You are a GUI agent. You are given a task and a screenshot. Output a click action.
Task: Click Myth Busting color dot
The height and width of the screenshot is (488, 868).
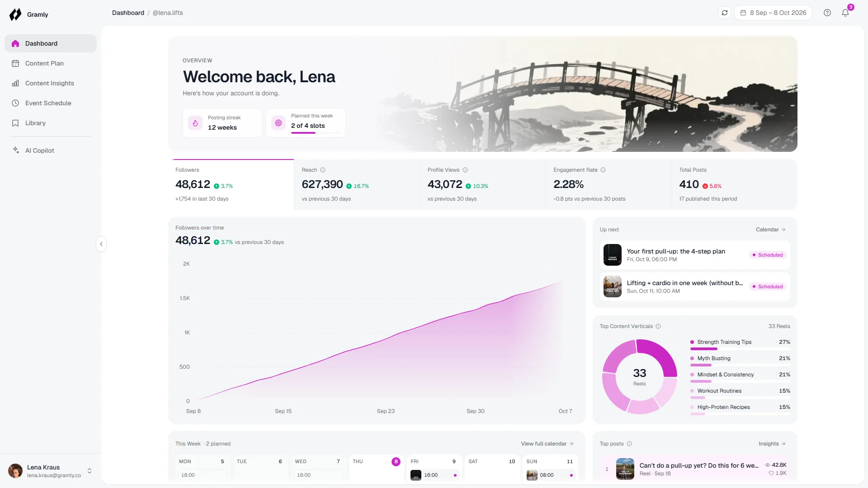[692, 358]
